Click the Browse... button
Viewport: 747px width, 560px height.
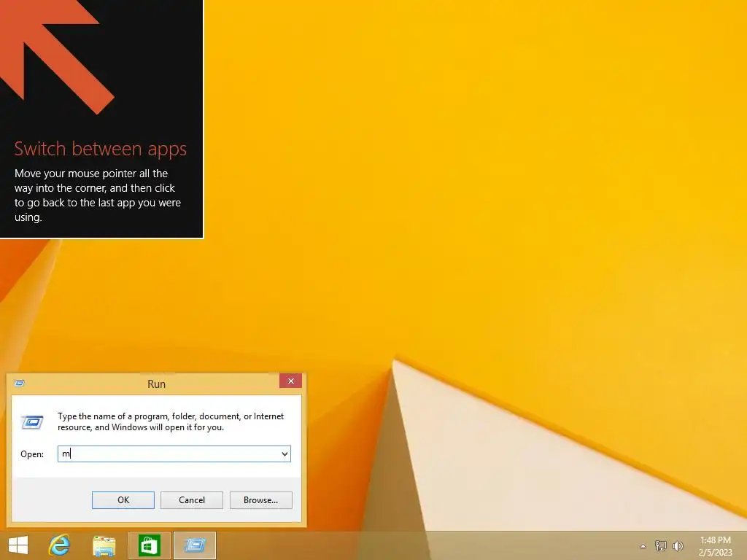(x=260, y=500)
